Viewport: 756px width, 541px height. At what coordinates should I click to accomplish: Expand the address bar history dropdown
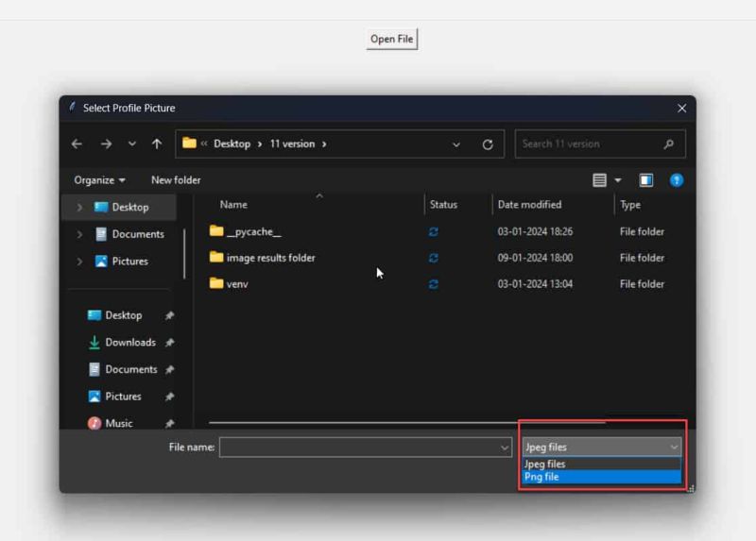456,144
